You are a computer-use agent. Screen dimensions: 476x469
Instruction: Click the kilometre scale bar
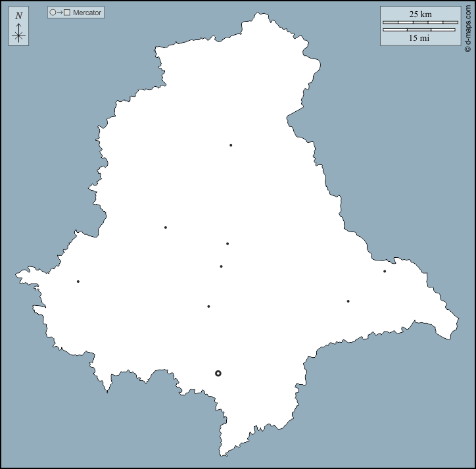(x=419, y=22)
